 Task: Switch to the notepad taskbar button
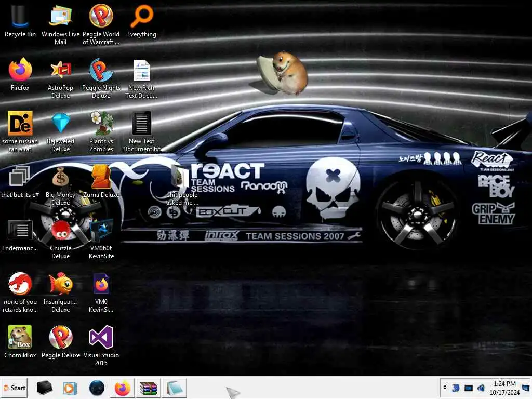[175, 388]
